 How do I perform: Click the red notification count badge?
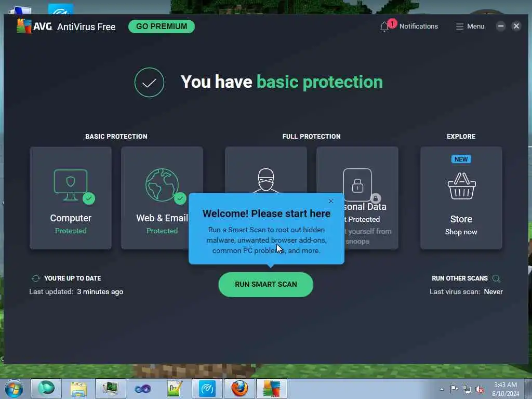point(392,23)
